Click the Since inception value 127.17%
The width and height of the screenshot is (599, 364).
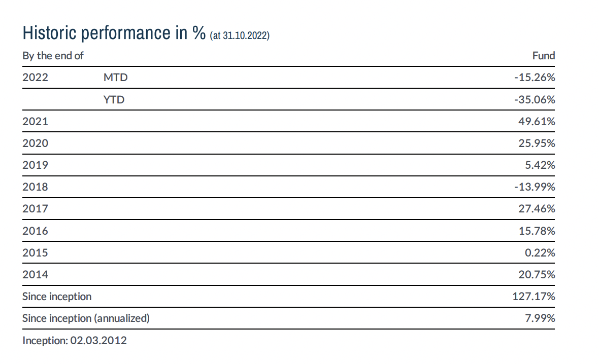[x=534, y=297]
